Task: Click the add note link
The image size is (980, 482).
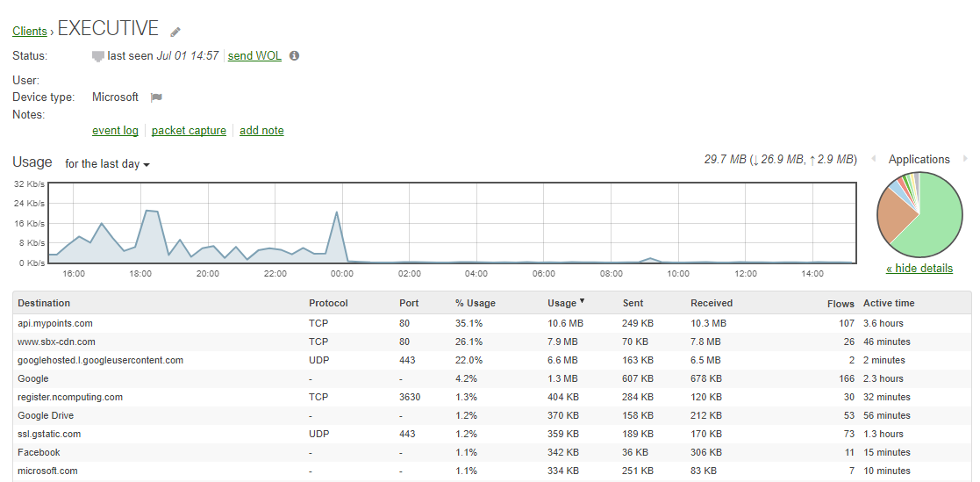Action: pos(261,131)
